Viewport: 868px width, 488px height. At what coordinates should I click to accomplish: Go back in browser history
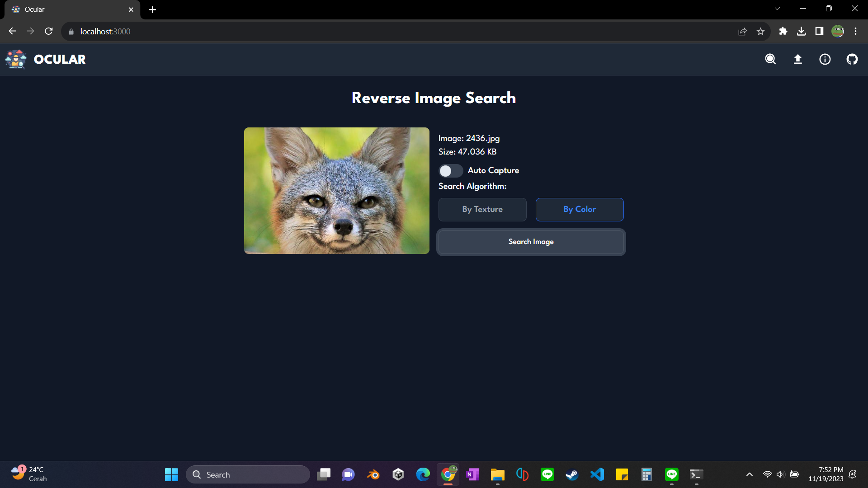click(12, 31)
